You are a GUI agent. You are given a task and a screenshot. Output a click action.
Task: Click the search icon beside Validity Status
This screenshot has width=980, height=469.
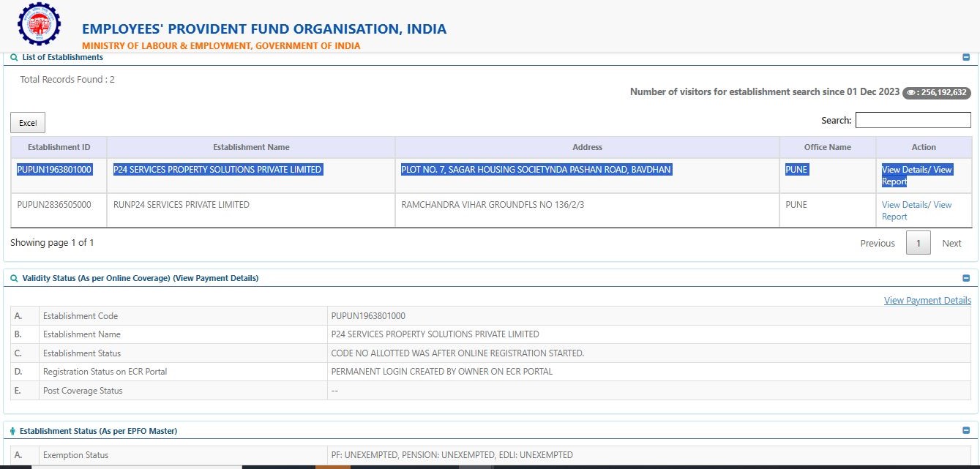click(14, 278)
